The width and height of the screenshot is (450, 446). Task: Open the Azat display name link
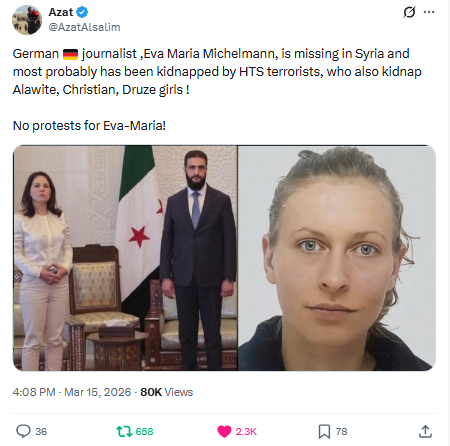point(61,12)
